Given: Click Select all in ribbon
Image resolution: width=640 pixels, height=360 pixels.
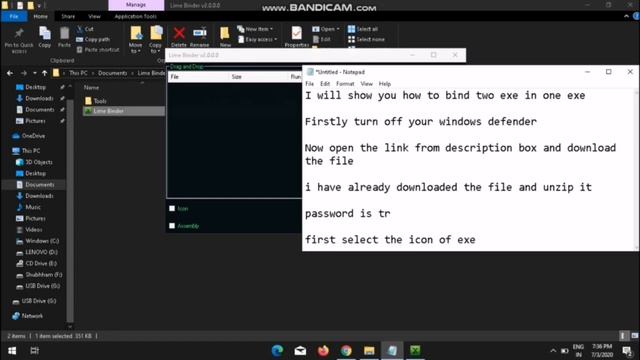Looking at the screenshot, I should coord(363,29).
